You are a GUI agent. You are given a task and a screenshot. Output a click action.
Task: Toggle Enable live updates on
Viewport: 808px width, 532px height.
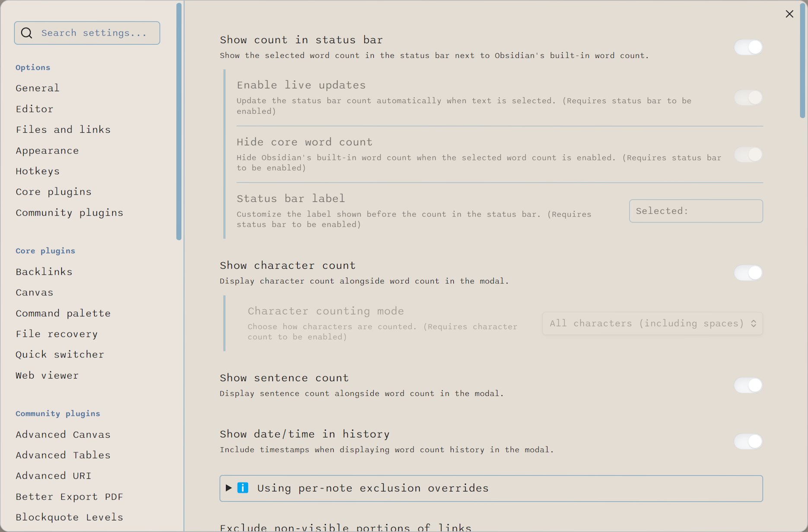click(x=748, y=98)
